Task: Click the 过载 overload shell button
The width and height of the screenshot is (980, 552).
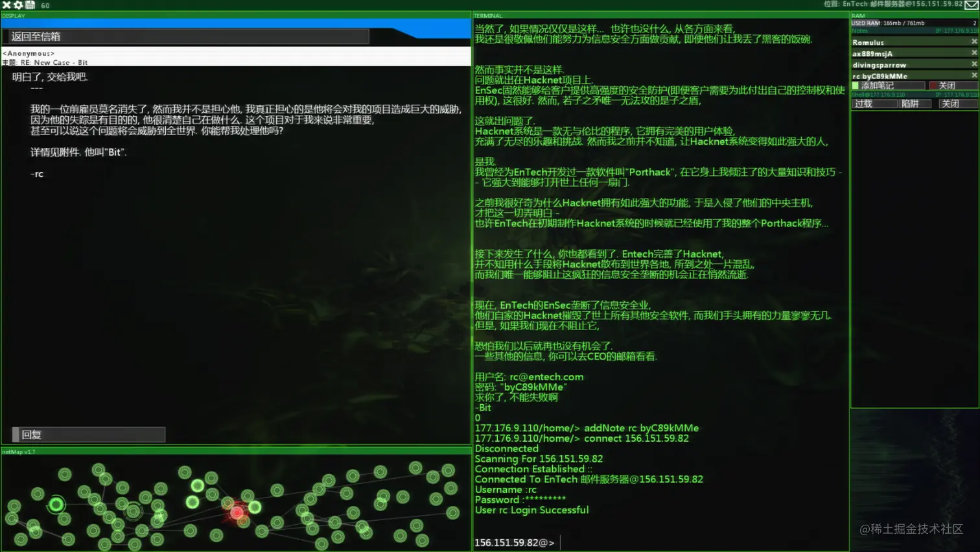Action: pos(874,104)
